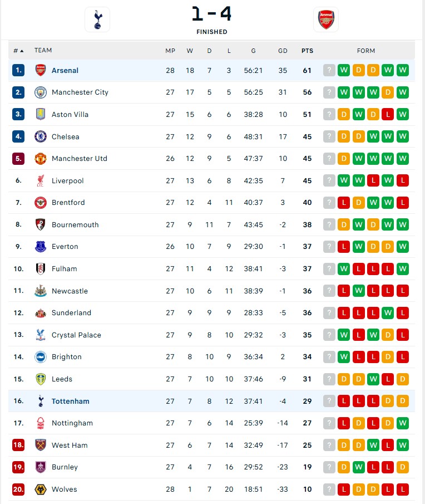This screenshot has height=504, width=425.
Task: Click the Aston Villa club badge
Action: 41,114
